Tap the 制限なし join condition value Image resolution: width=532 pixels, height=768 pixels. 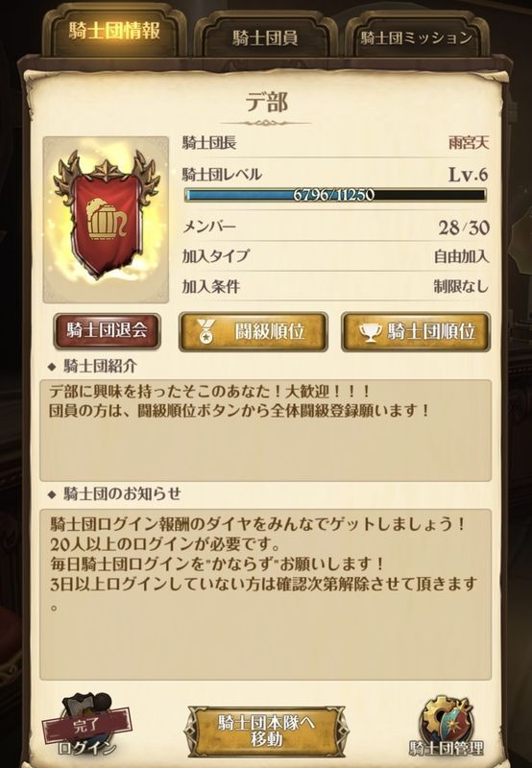(461, 286)
